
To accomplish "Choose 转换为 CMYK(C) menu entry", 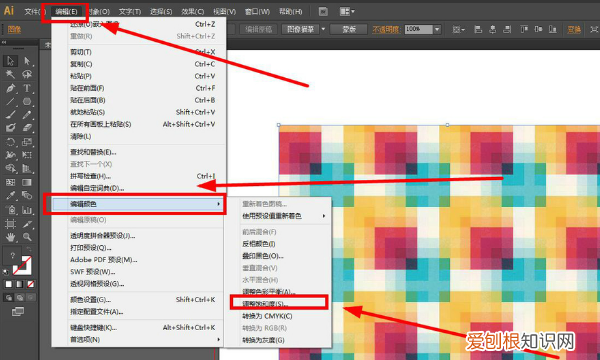I will tap(267, 316).
